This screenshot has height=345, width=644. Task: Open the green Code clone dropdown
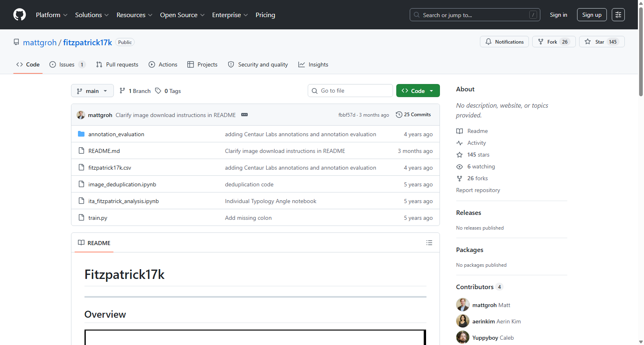click(418, 91)
